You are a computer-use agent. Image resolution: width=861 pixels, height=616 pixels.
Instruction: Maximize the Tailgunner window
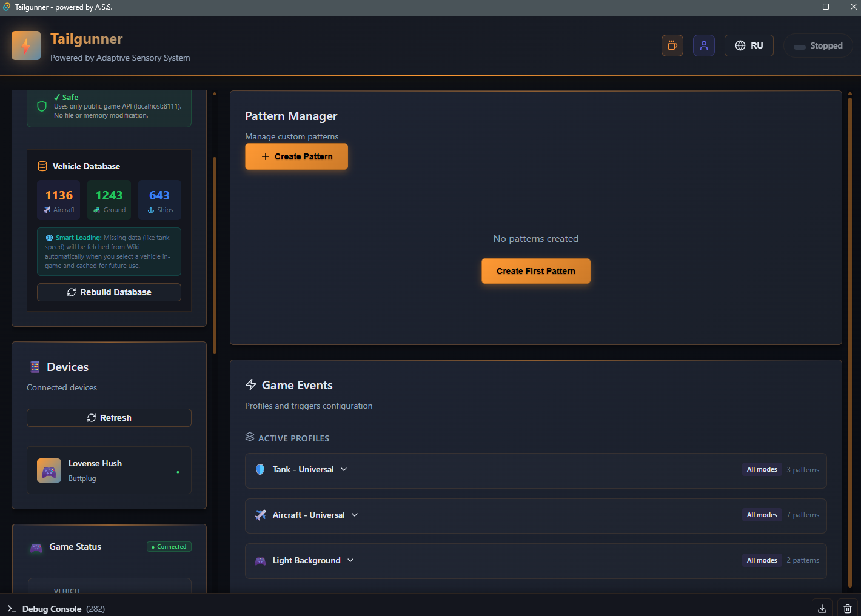coord(826,7)
